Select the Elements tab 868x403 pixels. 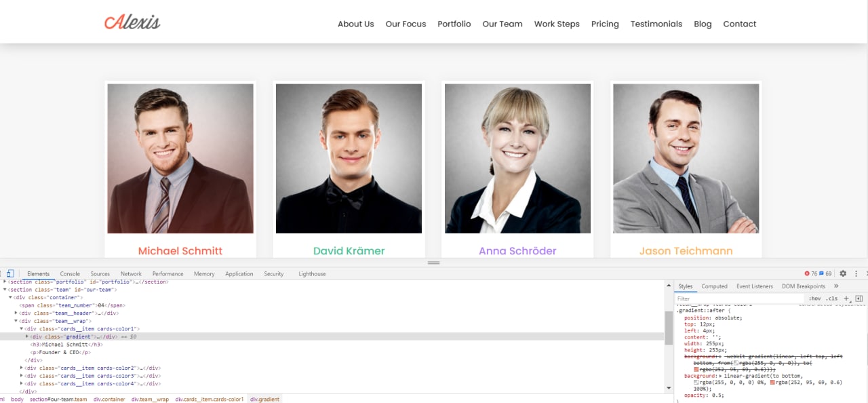(x=39, y=273)
